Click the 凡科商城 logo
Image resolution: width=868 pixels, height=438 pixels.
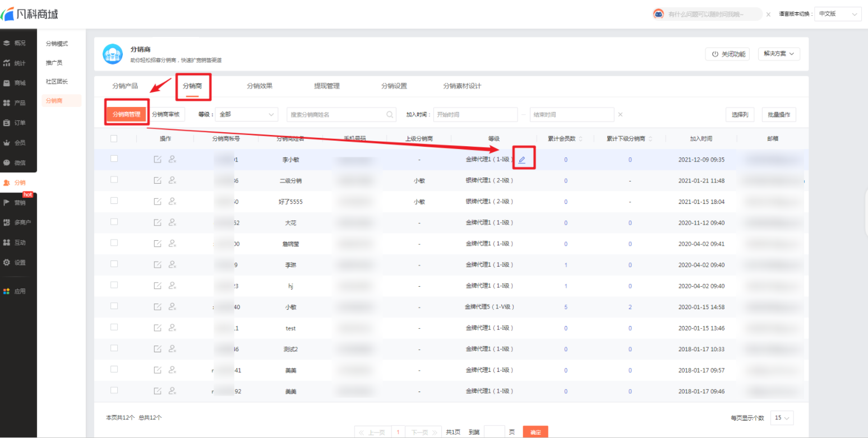(x=29, y=13)
